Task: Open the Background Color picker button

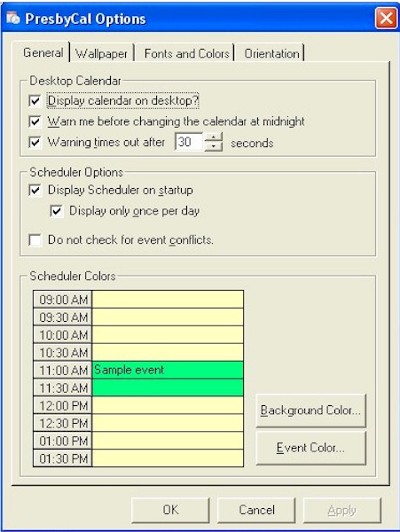Action: (310, 411)
